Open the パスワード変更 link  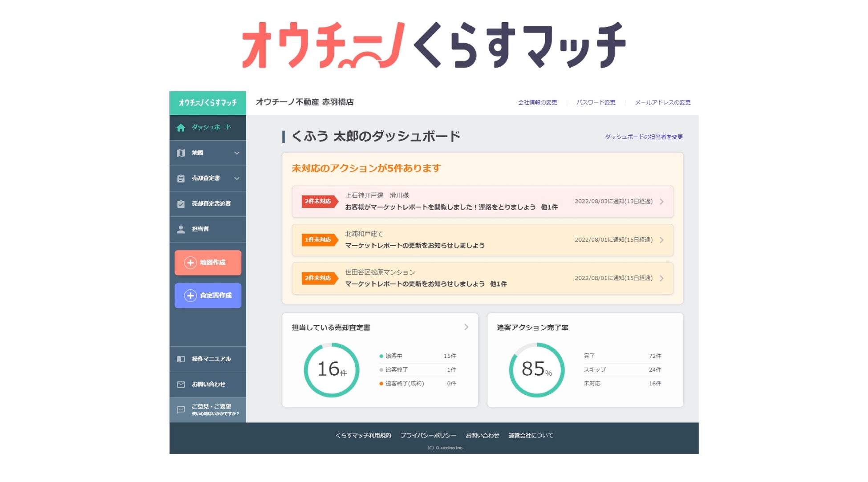pyautogui.click(x=596, y=102)
